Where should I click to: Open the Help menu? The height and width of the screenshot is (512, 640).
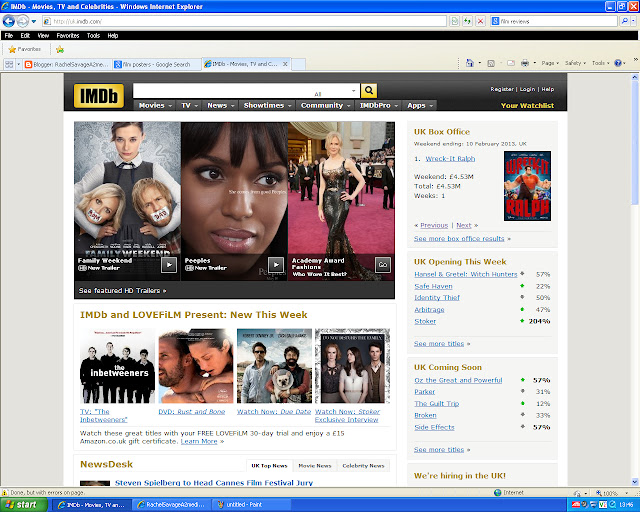point(113,36)
